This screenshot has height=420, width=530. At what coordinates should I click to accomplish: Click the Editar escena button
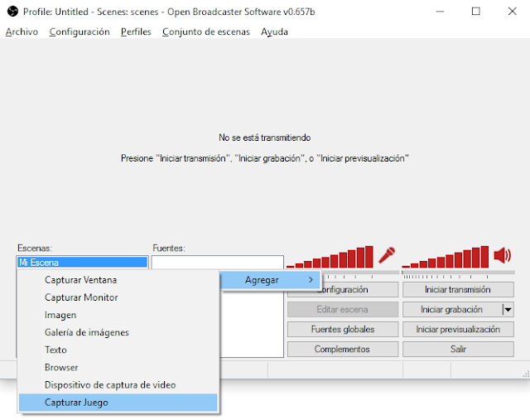(x=343, y=310)
